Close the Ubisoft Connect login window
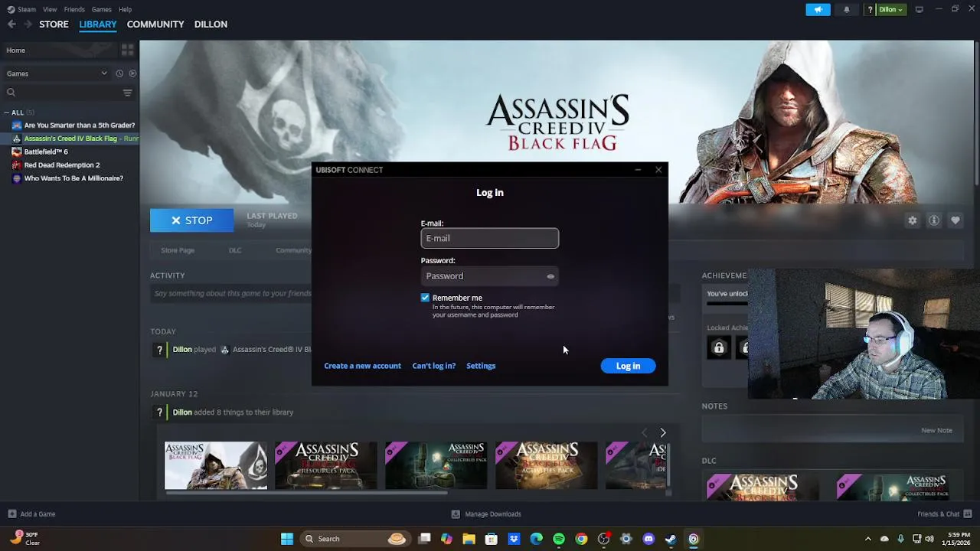The image size is (980, 551). (658, 170)
